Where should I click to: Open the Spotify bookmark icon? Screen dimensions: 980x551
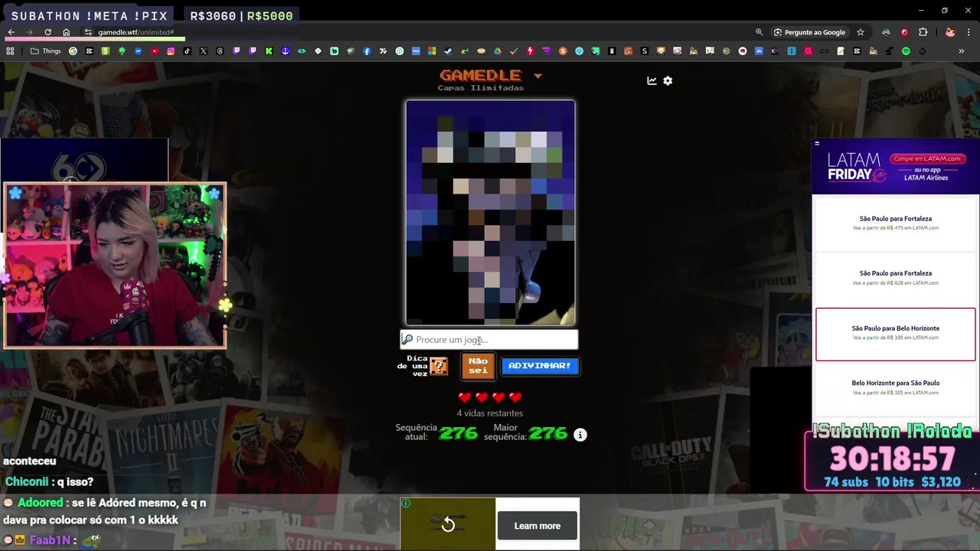906,51
